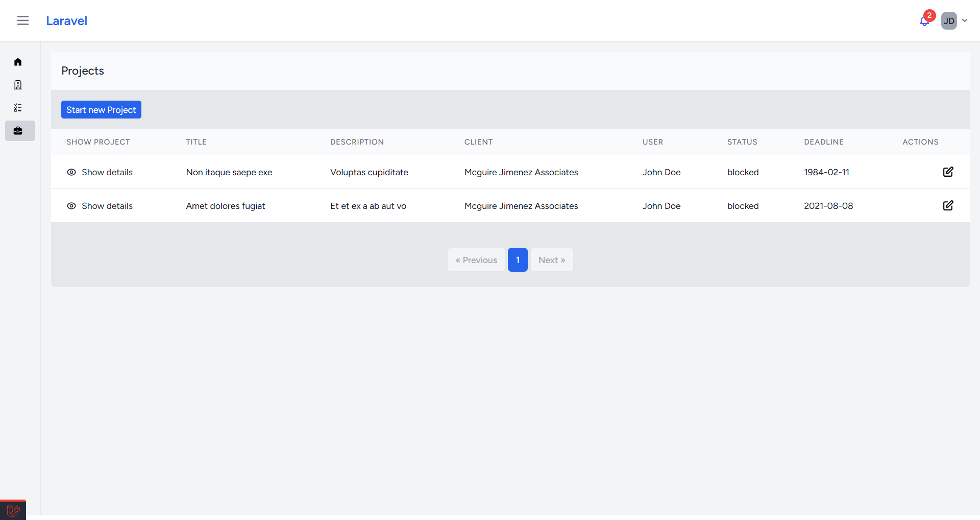Open the Laravel debugbar icon

[x=13, y=510]
